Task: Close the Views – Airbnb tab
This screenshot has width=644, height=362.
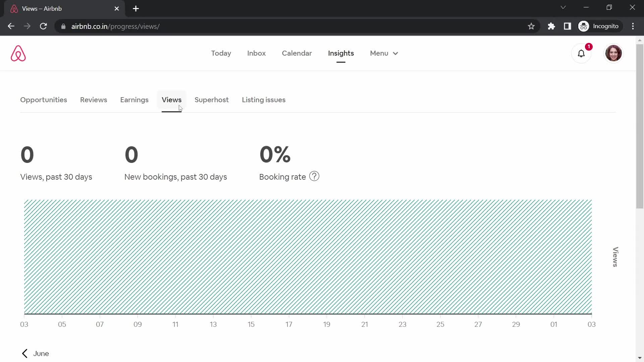Action: [117, 9]
